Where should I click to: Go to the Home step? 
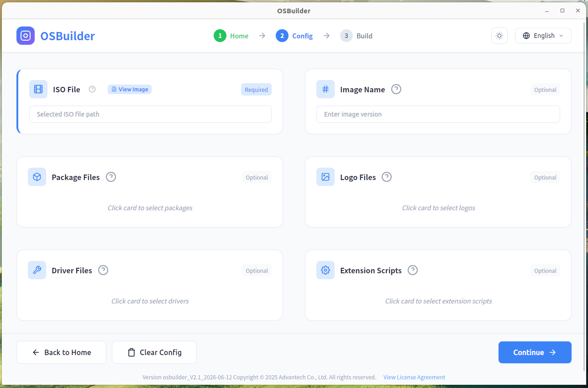(231, 36)
